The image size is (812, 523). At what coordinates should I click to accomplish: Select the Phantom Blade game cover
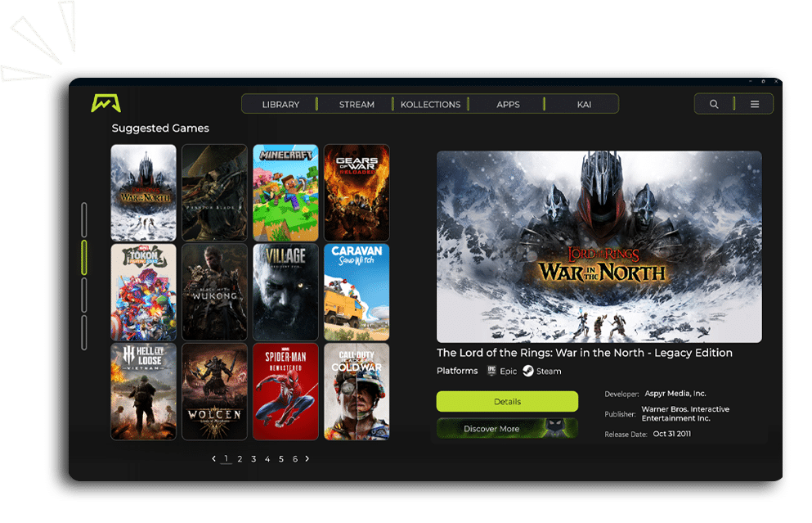click(x=214, y=193)
